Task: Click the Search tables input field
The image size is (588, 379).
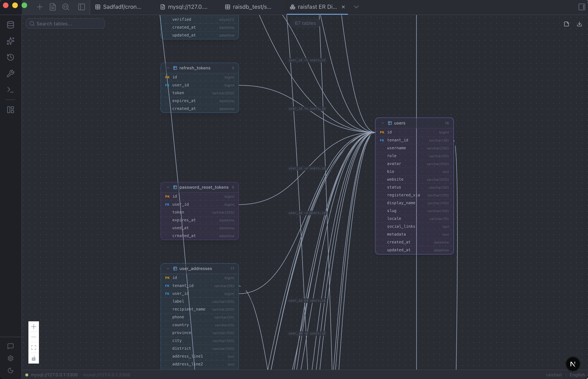Action: (x=65, y=24)
